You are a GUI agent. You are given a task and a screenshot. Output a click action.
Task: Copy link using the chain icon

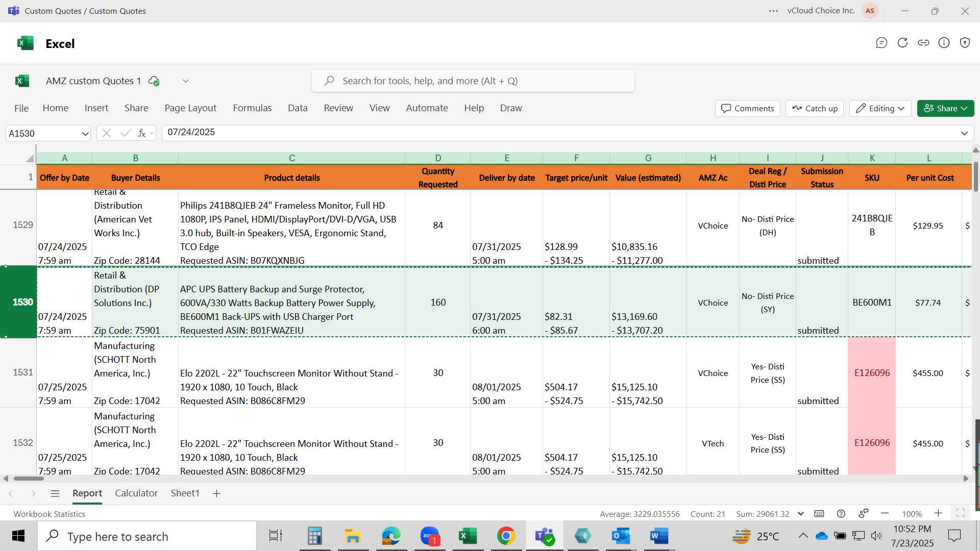click(923, 43)
